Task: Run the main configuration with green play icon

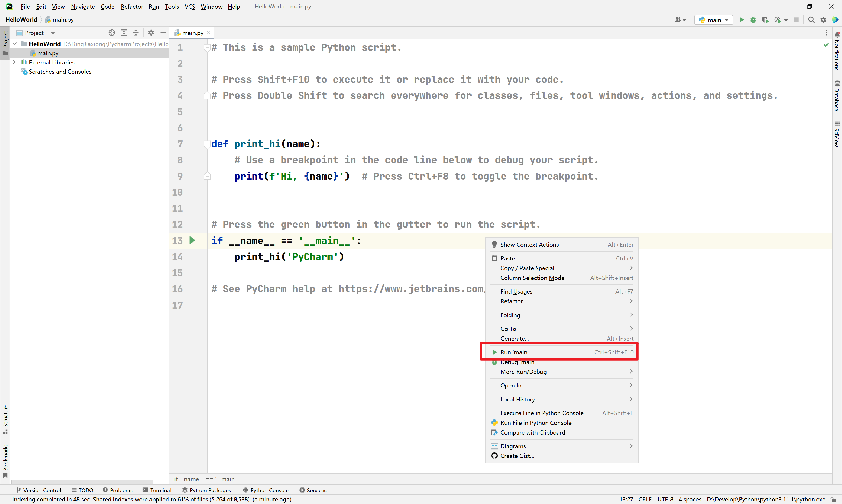Action: (741, 20)
